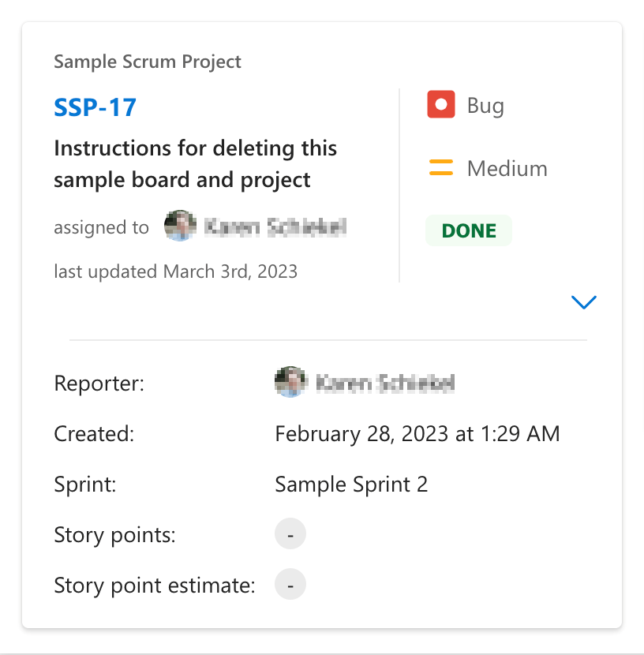Click the assignee's name next to avatar
The height and width of the screenshot is (655, 644).
[x=275, y=228]
